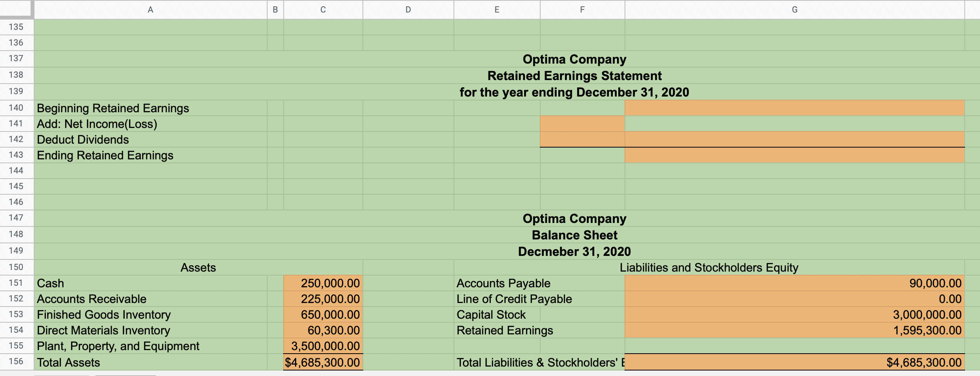Click 'Balance Sheet' heading
980x376 pixels.
(x=574, y=235)
